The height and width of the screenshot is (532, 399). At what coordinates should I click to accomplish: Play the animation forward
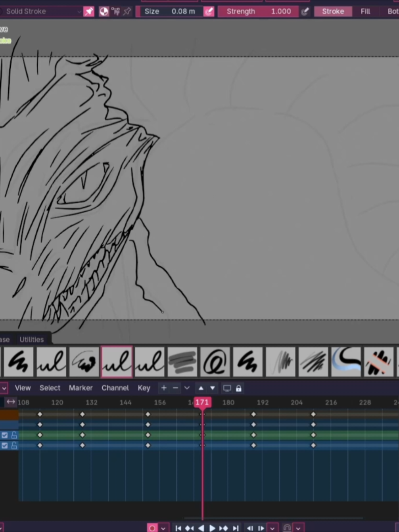(x=212, y=528)
